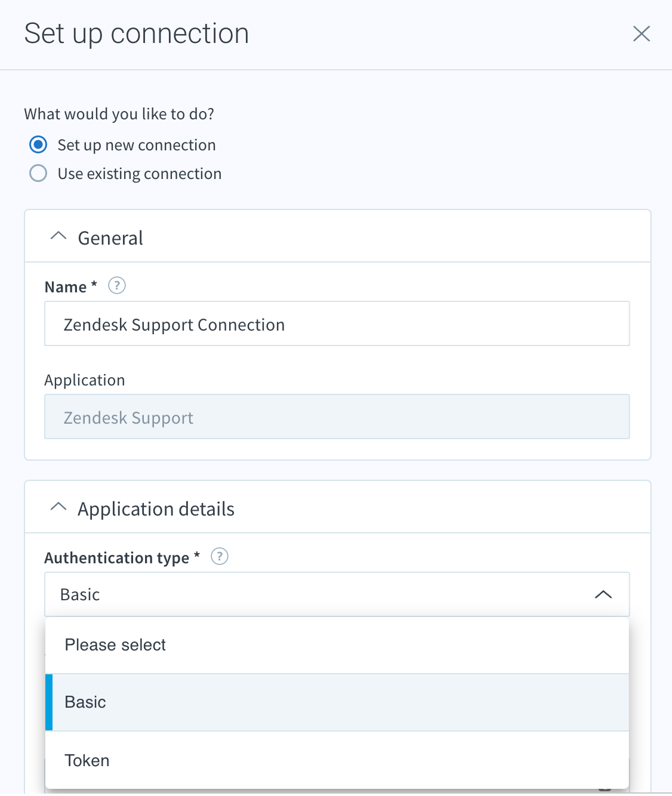The width and height of the screenshot is (672, 796).
Task: Choose Please select option in dropdown
Action: pyautogui.click(x=337, y=645)
